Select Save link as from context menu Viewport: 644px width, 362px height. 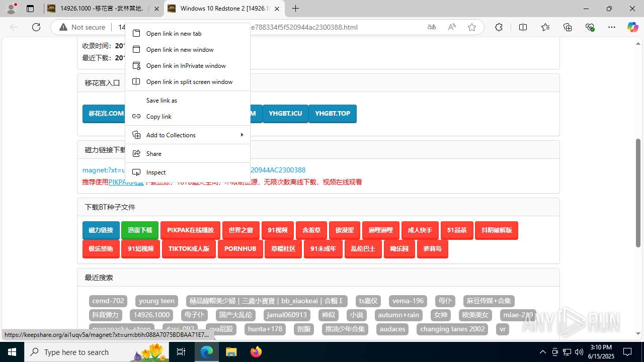pyautogui.click(x=187, y=100)
